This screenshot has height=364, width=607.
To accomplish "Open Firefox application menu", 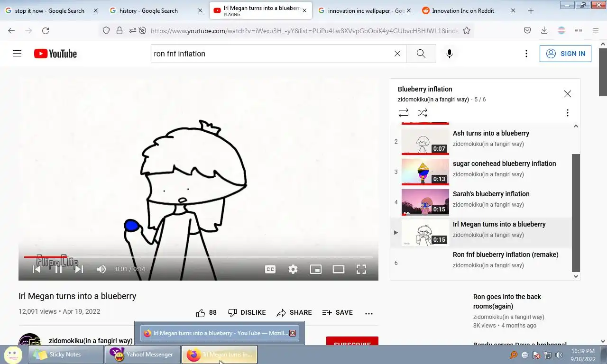I will (596, 30).
